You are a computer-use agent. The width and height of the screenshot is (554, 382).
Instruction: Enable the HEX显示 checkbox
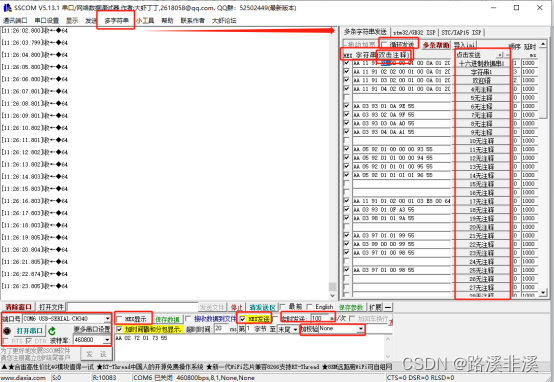(x=119, y=319)
